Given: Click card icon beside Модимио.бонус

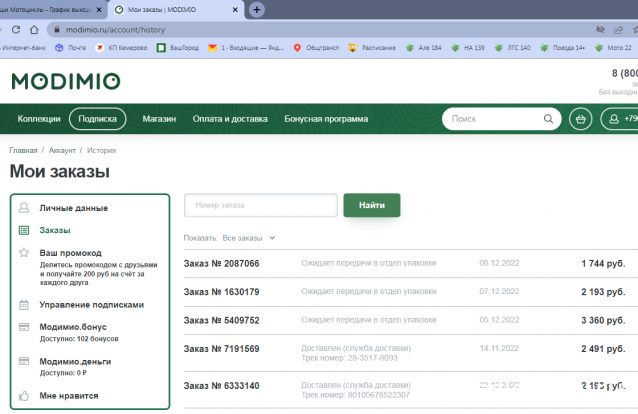Looking at the screenshot, I should click(24, 327).
